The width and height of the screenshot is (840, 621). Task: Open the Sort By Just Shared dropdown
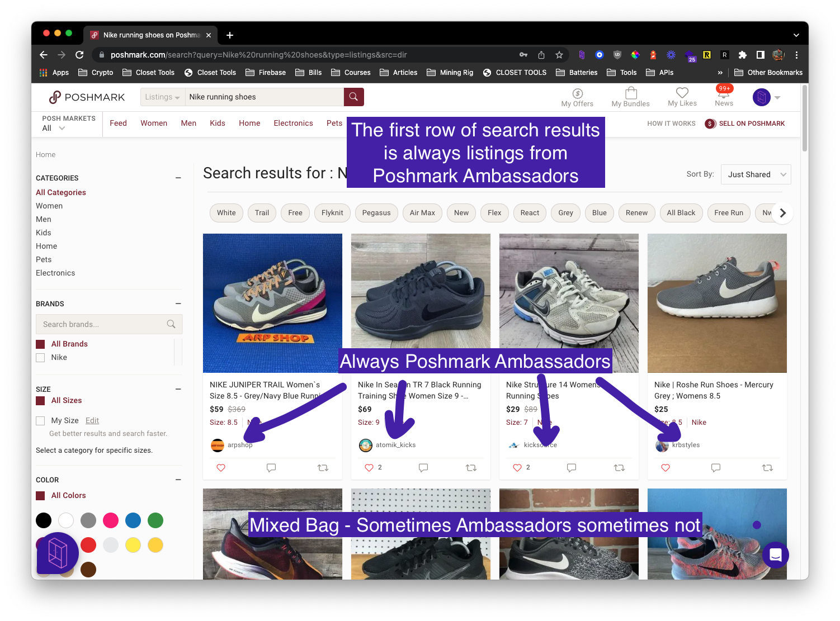click(x=756, y=174)
